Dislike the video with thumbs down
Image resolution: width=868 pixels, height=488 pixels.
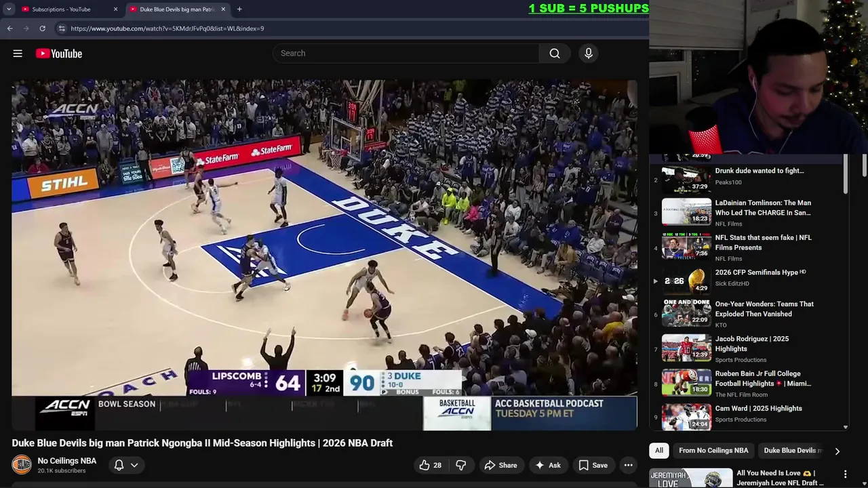tap(461, 465)
